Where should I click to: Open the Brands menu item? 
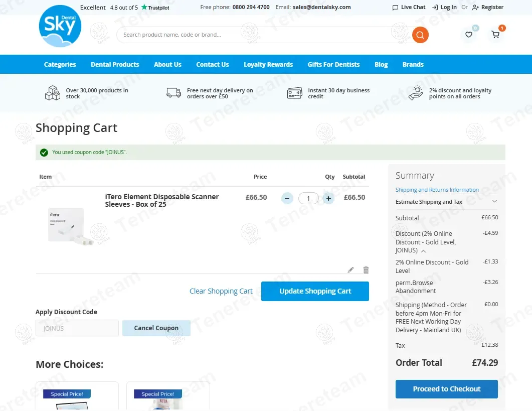point(413,65)
